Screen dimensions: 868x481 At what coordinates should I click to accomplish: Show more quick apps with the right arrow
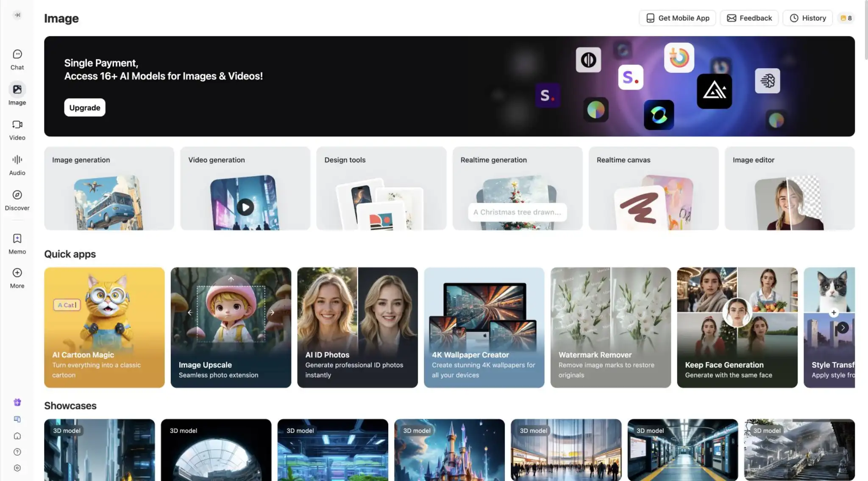coord(843,328)
